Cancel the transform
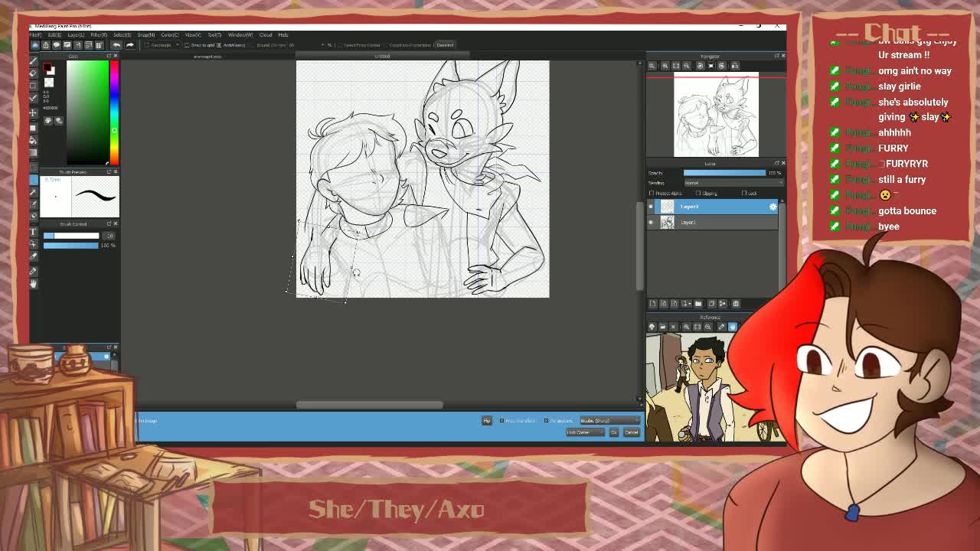The width and height of the screenshot is (980, 551). [632, 432]
